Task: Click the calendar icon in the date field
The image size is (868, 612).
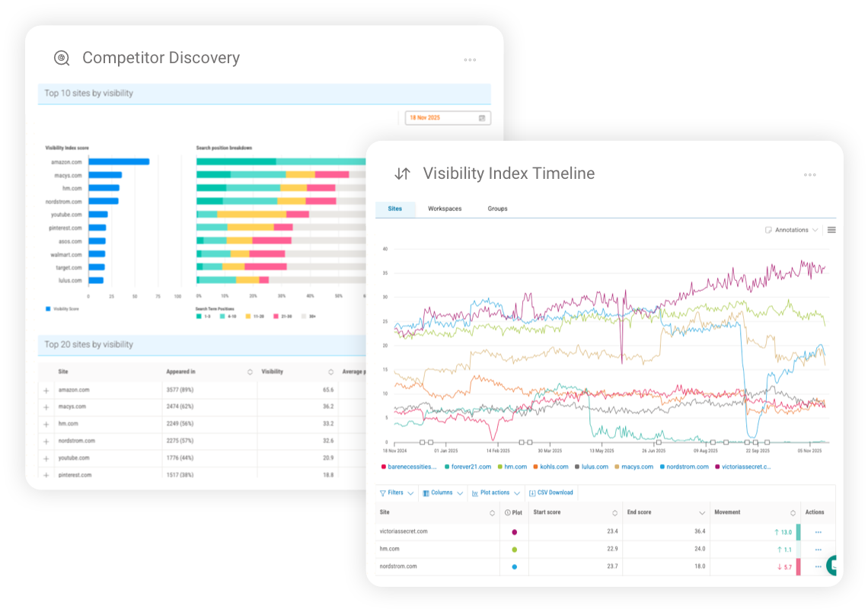Action: point(482,118)
